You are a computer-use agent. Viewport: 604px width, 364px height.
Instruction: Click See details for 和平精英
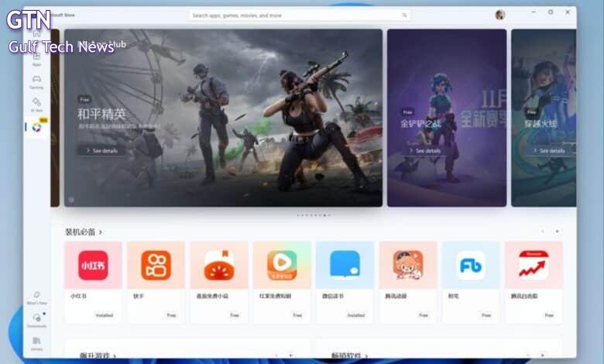pos(101,150)
